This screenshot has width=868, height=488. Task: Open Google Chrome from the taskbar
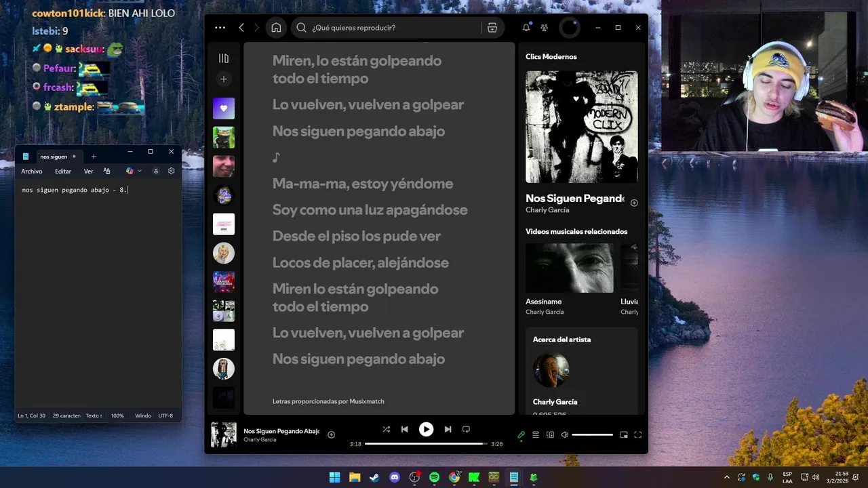454,477
